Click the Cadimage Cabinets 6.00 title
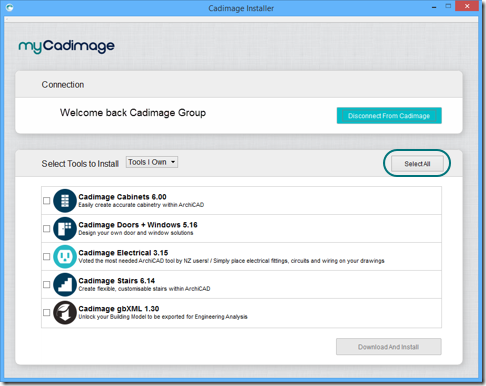 (122, 197)
